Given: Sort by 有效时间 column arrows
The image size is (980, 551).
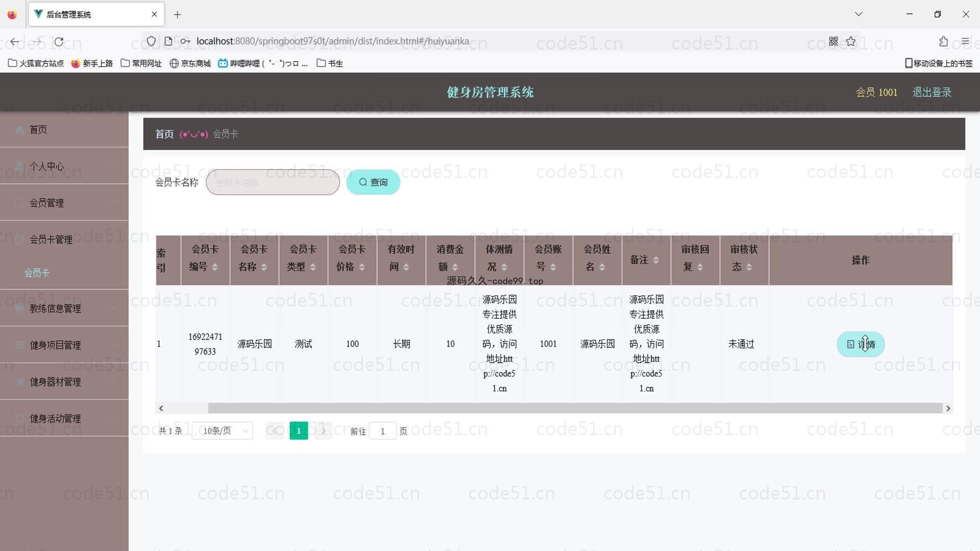Looking at the screenshot, I should pos(406,267).
